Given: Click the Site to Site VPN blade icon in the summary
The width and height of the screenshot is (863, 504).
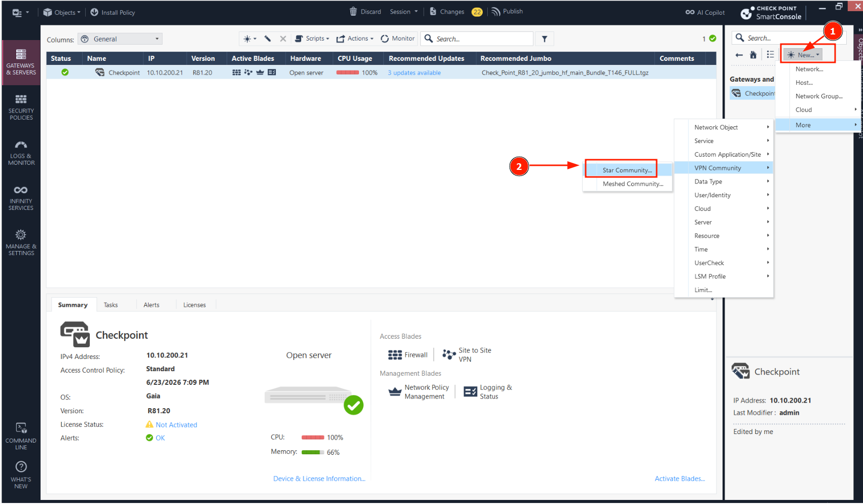Looking at the screenshot, I should point(449,354).
